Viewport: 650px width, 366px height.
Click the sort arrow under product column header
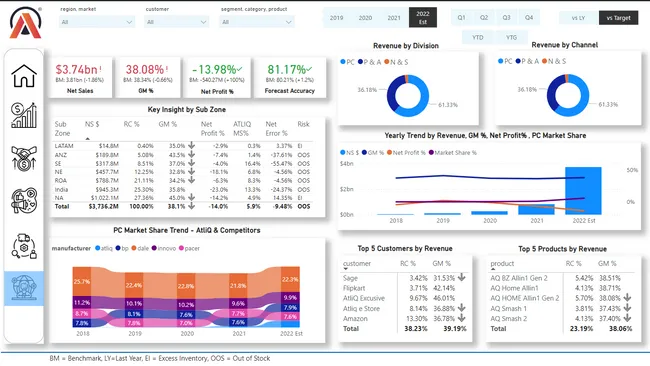[493, 269]
